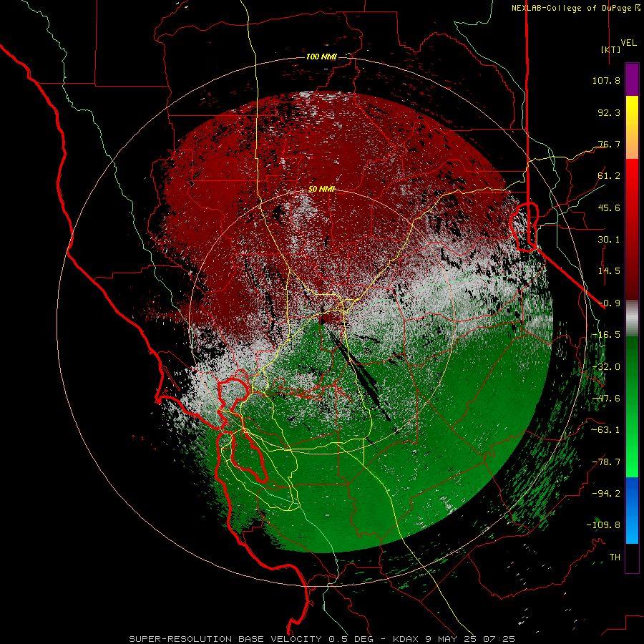Click the 30.1 velocity scale value
The height and width of the screenshot is (644, 644).
click(x=609, y=240)
